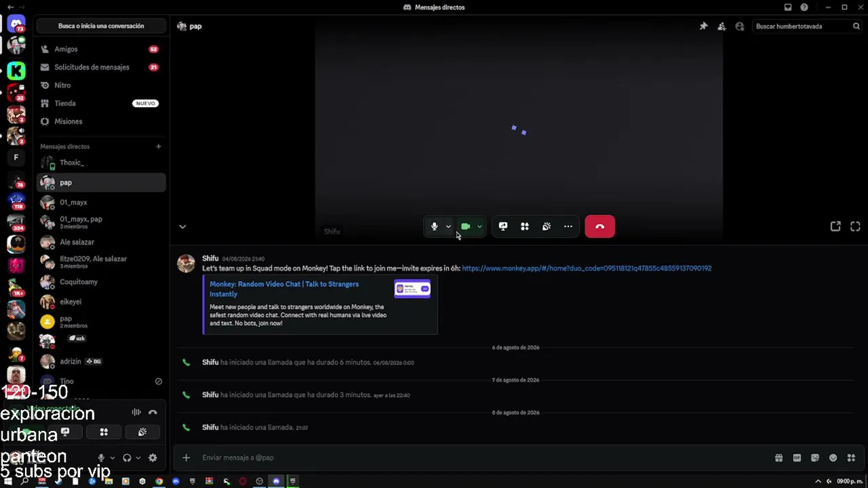Hang up with the red disconnect button
The height and width of the screenshot is (488, 868).
[x=599, y=226]
